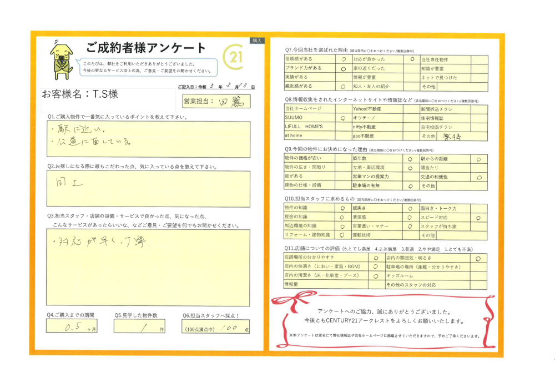Click the 購入 tag at top
This screenshot has width=555, height=392.
click(x=258, y=41)
